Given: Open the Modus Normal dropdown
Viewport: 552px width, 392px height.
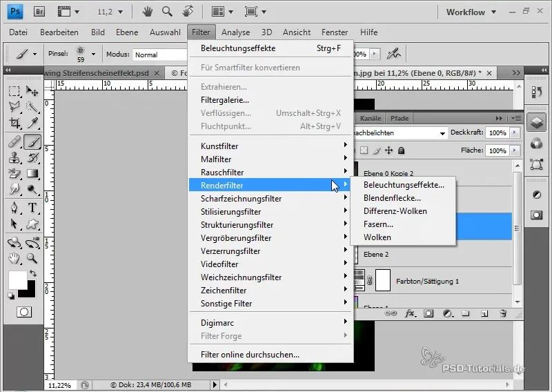Looking at the screenshot, I should tap(160, 55).
